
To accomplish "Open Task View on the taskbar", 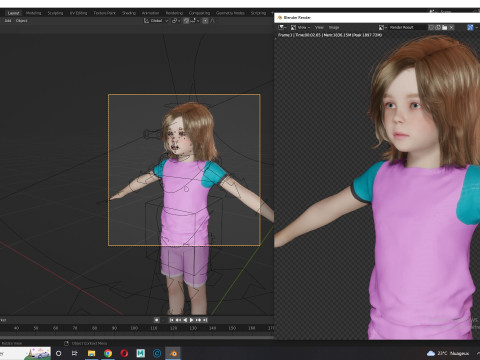I will [75, 353].
